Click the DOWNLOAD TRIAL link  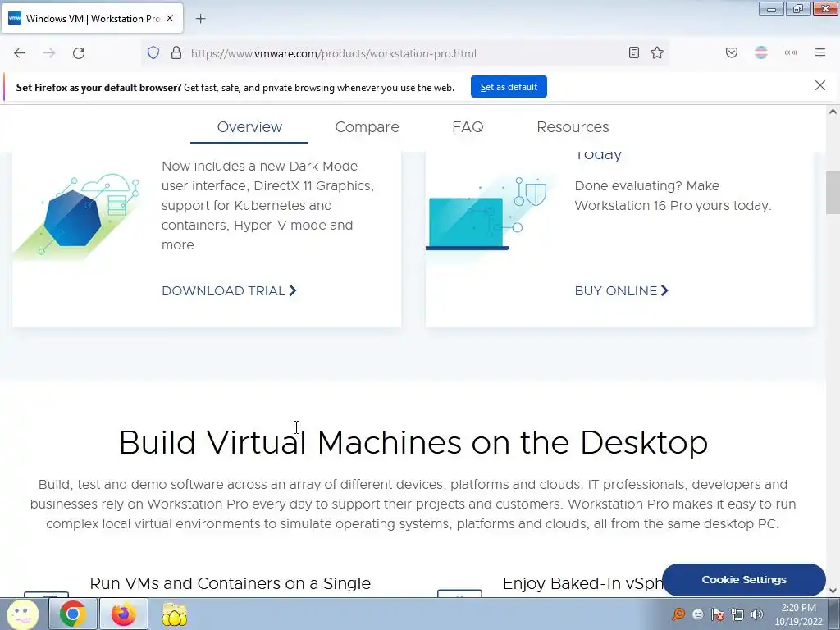point(229,291)
